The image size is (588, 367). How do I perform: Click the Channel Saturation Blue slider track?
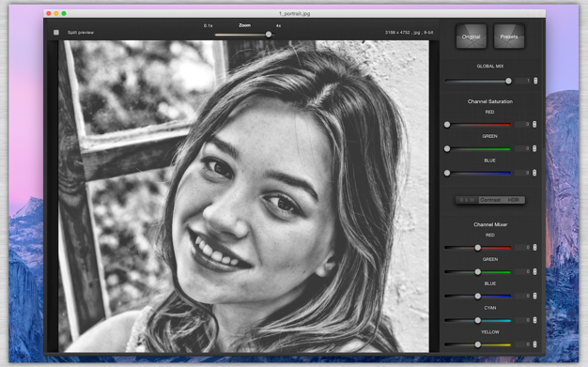[478, 173]
